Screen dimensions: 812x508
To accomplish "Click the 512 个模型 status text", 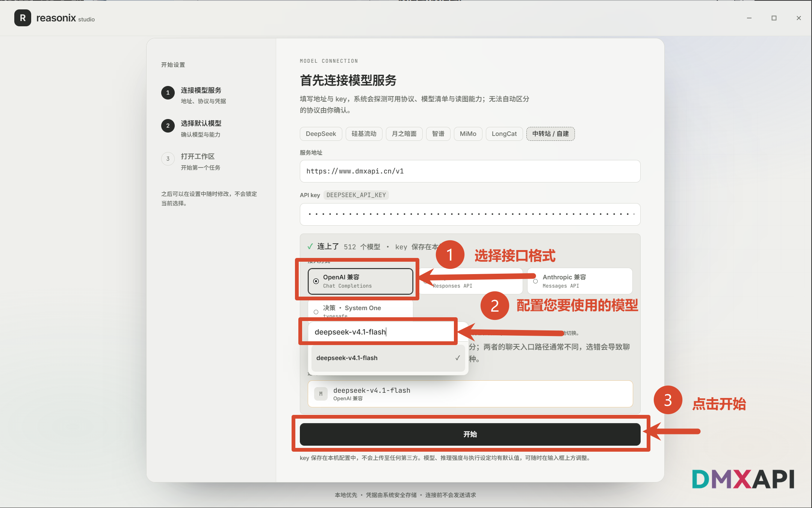I will (x=362, y=247).
